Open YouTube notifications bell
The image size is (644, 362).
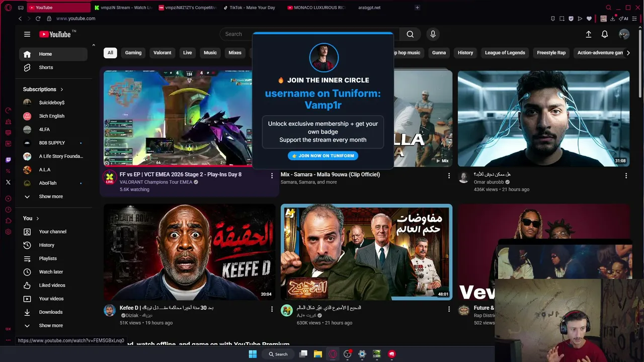[x=605, y=34]
